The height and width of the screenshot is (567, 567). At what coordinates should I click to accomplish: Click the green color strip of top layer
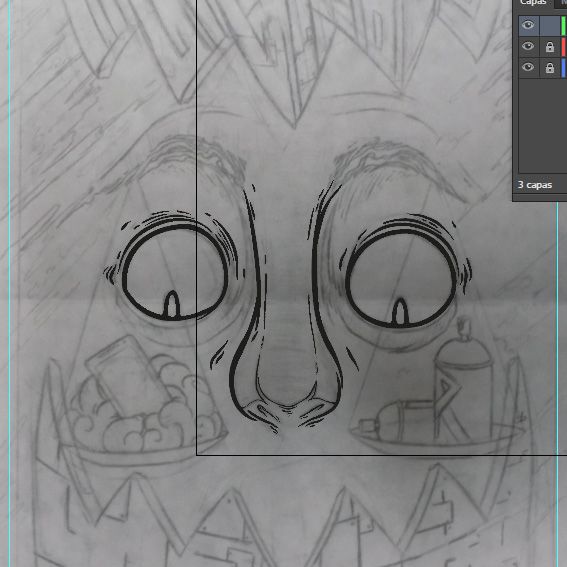point(563,26)
